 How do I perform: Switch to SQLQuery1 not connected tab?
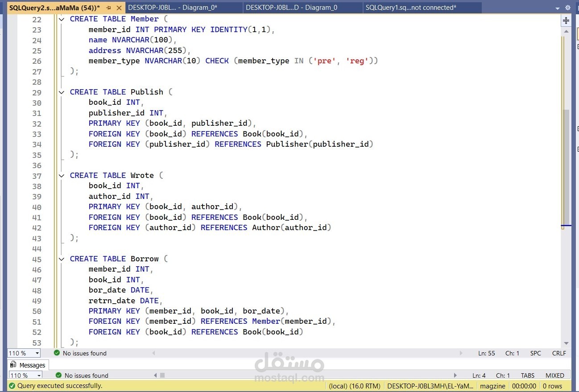click(422, 8)
